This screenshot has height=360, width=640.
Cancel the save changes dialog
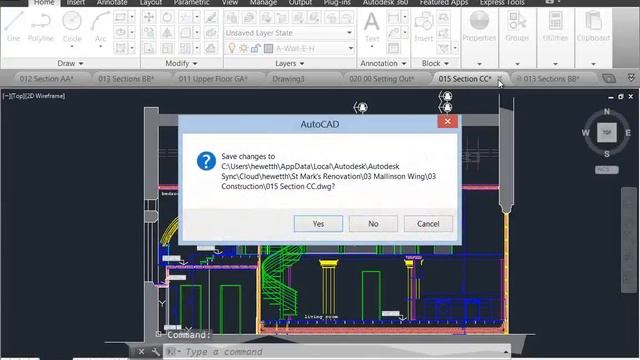[x=428, y=224]
